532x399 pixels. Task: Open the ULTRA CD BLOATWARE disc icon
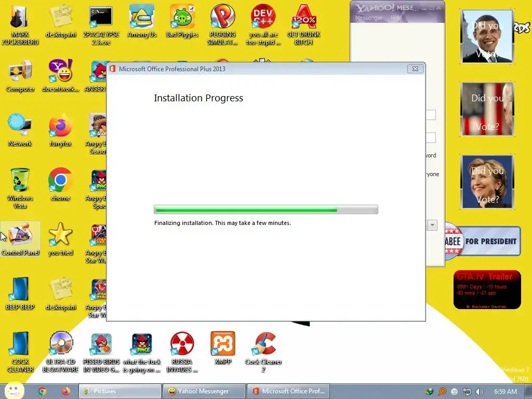click(x=61, y=352)
